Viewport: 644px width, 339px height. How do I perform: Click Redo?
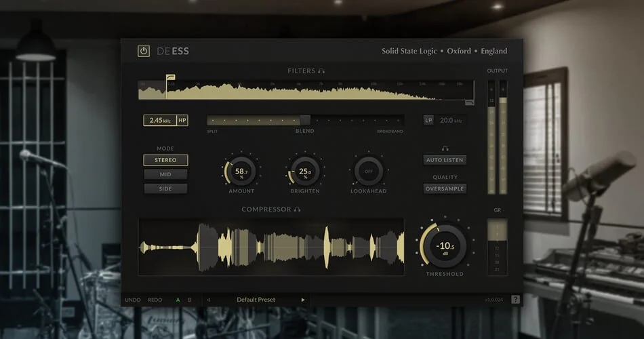coord(155,300)
